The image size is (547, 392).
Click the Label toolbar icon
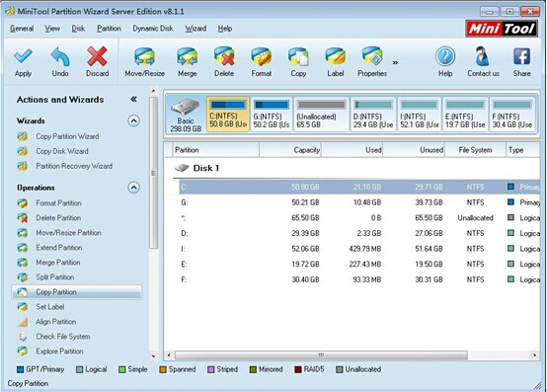point(336,57)
